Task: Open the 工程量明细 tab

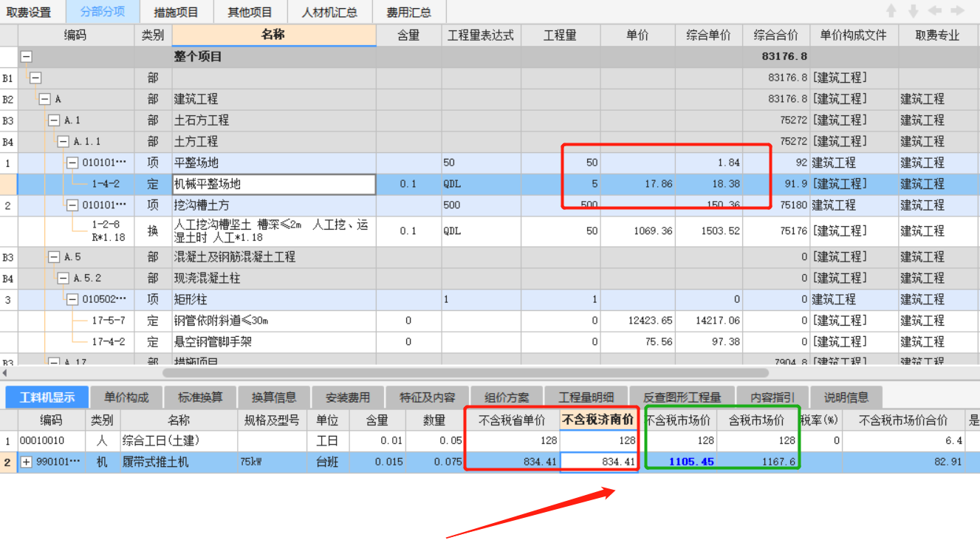Action: click(587, 397)
